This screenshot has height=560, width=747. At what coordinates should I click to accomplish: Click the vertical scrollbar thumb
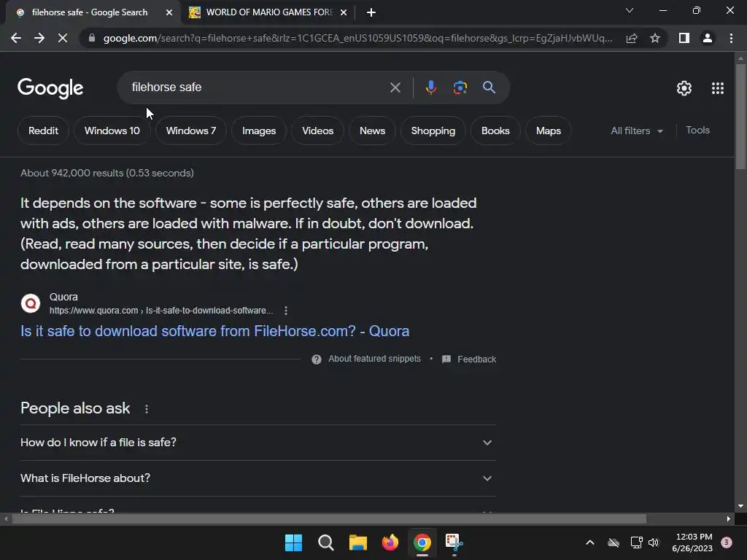click(740, 116)
